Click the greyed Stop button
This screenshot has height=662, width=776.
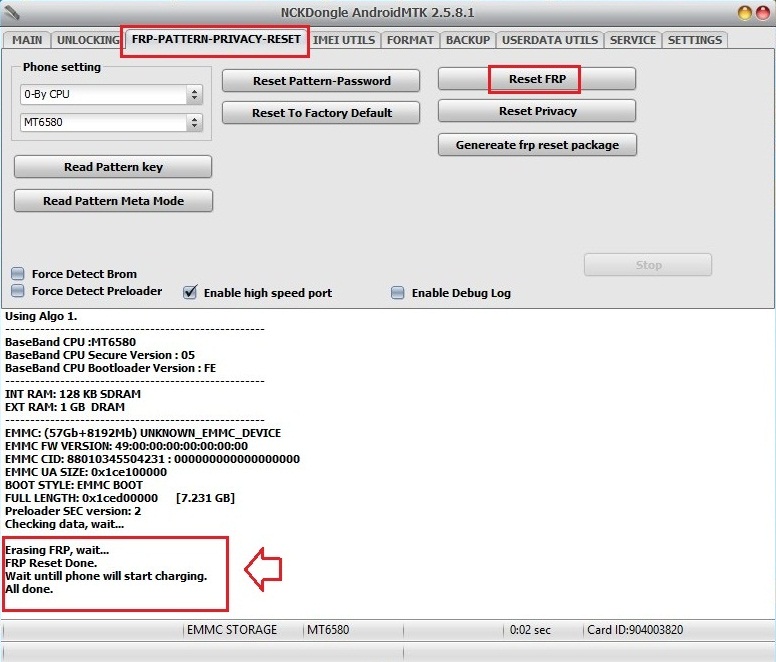point(648,265)
